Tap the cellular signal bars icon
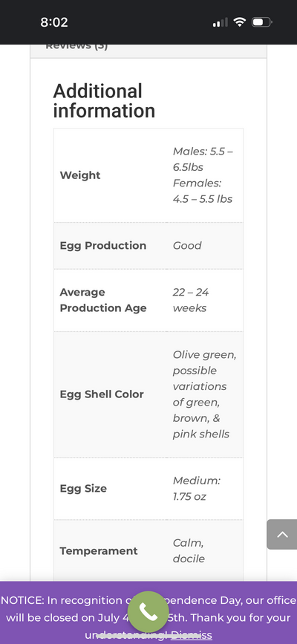This screenshot has height=644, width=297. tap(221, 22)
